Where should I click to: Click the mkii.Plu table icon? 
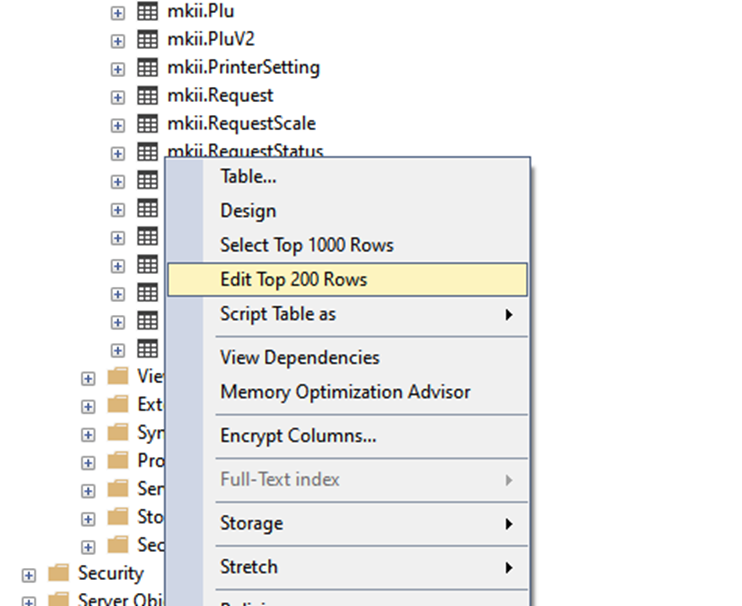pyautogui.click(x=147, y=12)
